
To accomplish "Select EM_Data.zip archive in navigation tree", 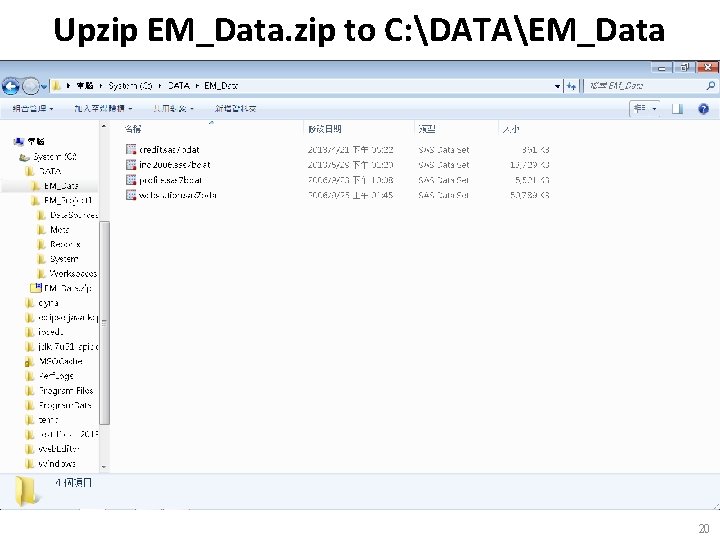I will (68, 288).
